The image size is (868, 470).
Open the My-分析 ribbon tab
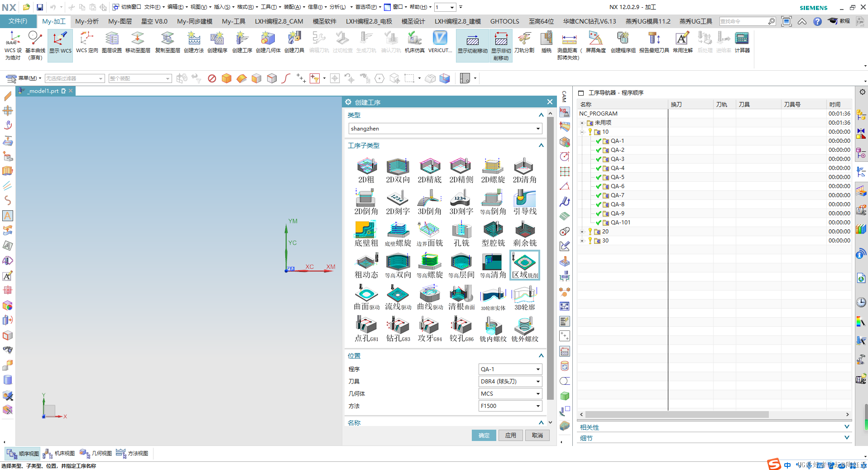87,21
